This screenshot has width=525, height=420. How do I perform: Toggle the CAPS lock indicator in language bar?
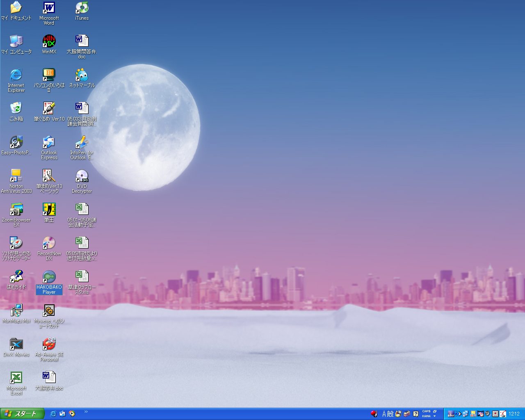426,411
